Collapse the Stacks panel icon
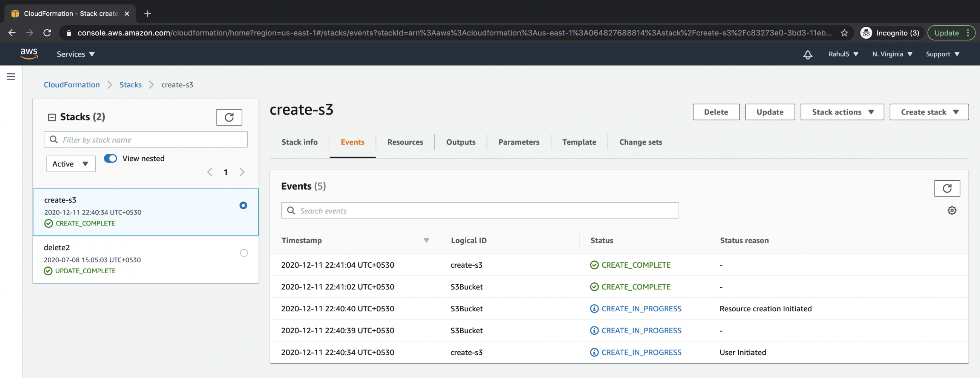Screen dimensions: 980x378 pyautogui.click(x=52, y=117)
